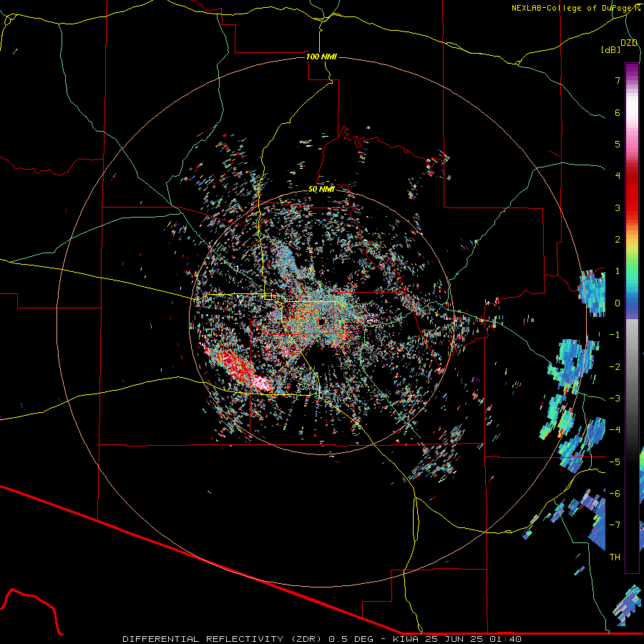Click the ZDR color scale bar
This screenshot has width=644, height=644.
click(x=632, y=318)
